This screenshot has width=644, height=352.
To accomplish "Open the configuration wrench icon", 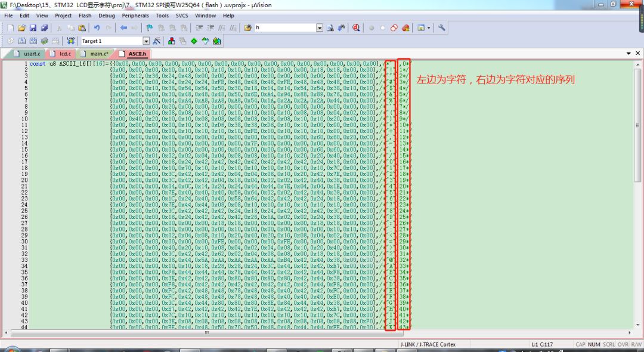I will [441, 28].
